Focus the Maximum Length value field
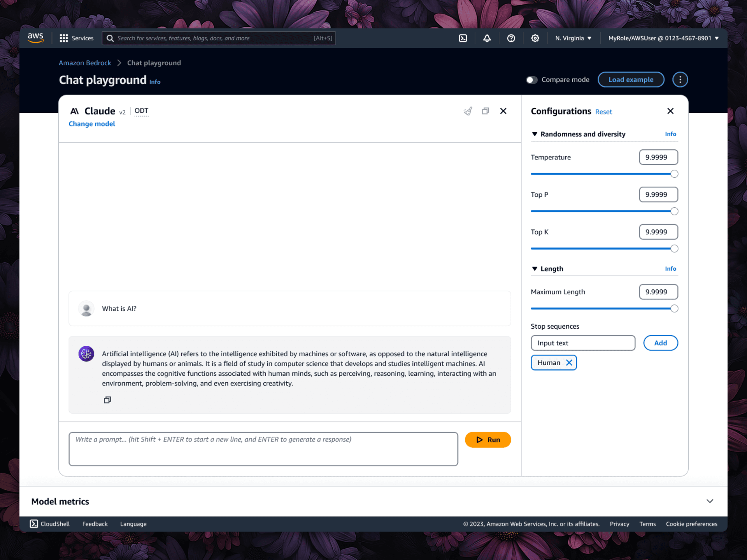Image resolution: width=747 pixels, height=560 pixels. pyautogui.click(x=658, y=292)
